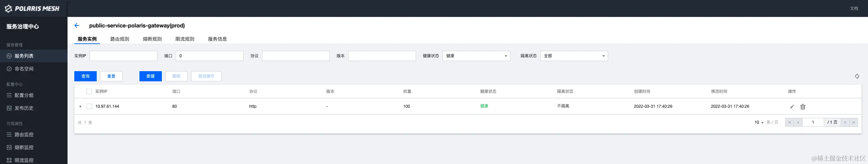Image resolution: width=868 pixels, height=164 pixels.
Task: Focus the 版本 filter input
Action: (382, 56)
